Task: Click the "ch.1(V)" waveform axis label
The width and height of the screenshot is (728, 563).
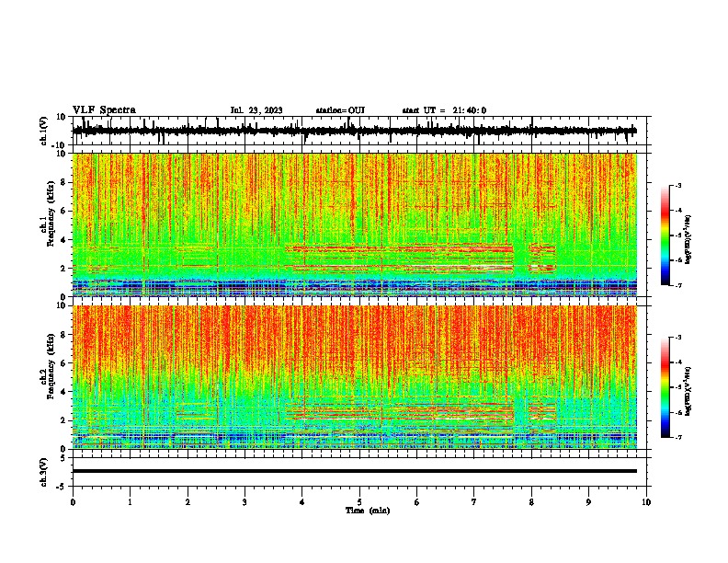Action: [x=44, y=131]
